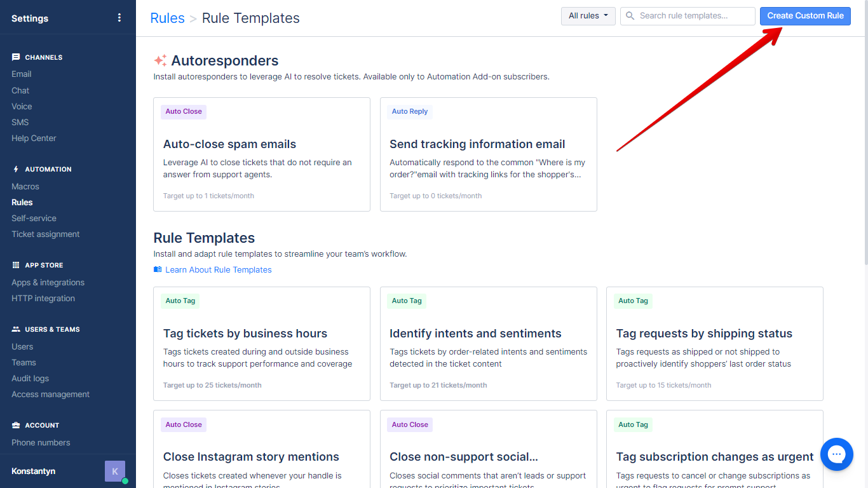Navigate back via Rules breadcrumb
Viewport: 868px width, 488px height.
[167, 18]
